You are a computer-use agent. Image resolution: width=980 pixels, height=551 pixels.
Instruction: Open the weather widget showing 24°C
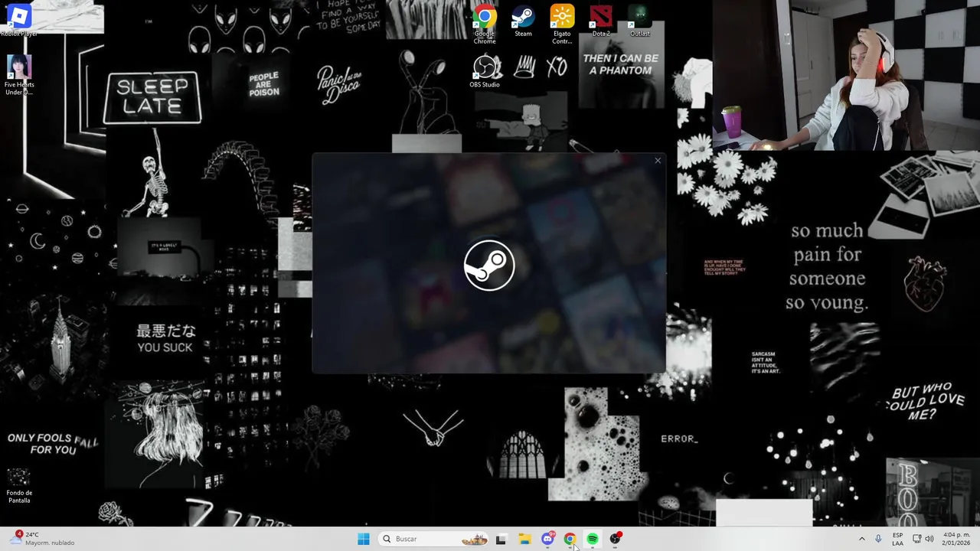click(x=44, y=539)
